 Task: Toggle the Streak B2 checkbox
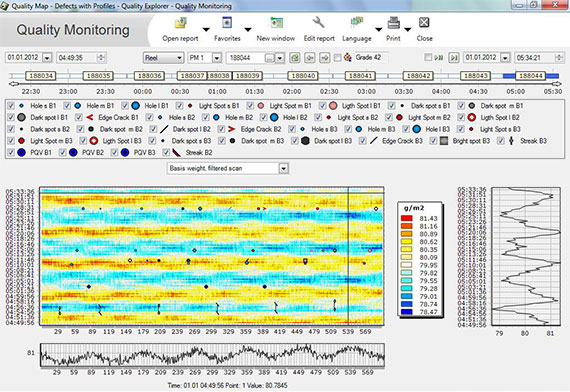click(x=166, y=152)
